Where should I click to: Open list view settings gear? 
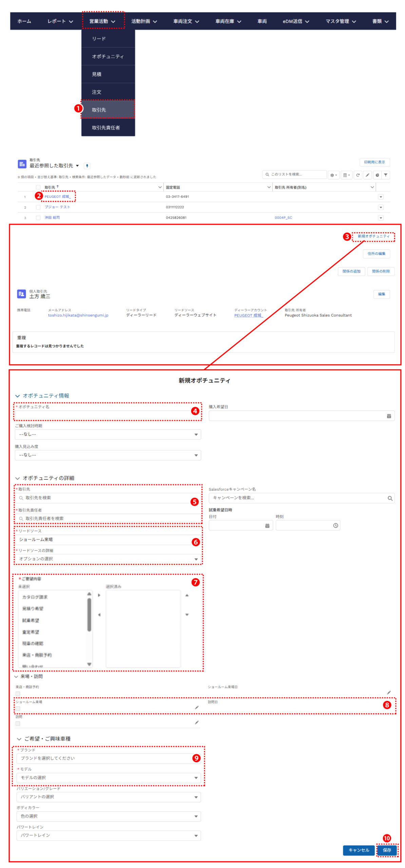[333, 175]
